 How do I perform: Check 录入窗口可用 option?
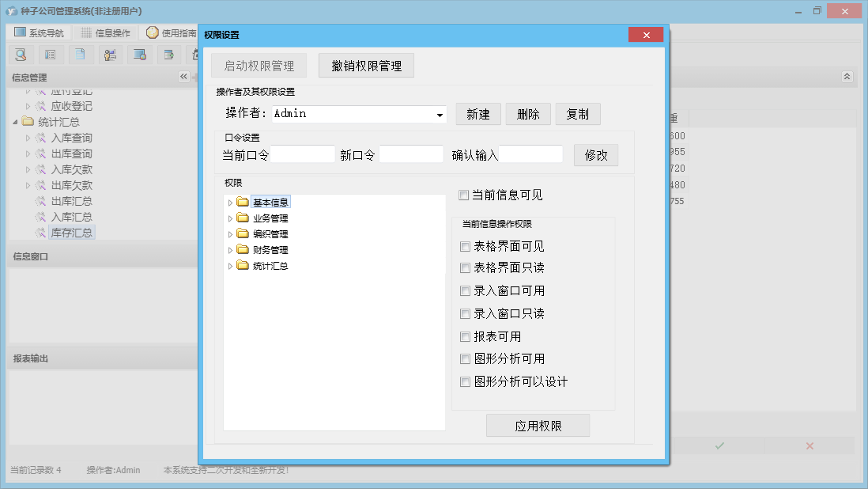465,290
